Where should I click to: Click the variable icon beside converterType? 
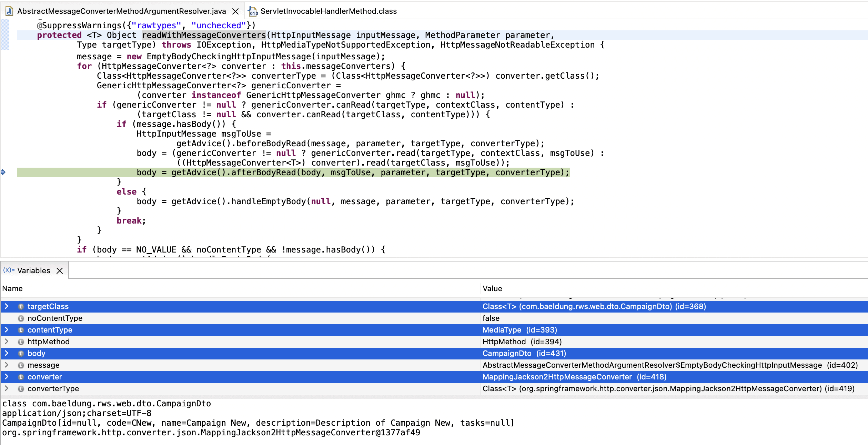(21, 388)
